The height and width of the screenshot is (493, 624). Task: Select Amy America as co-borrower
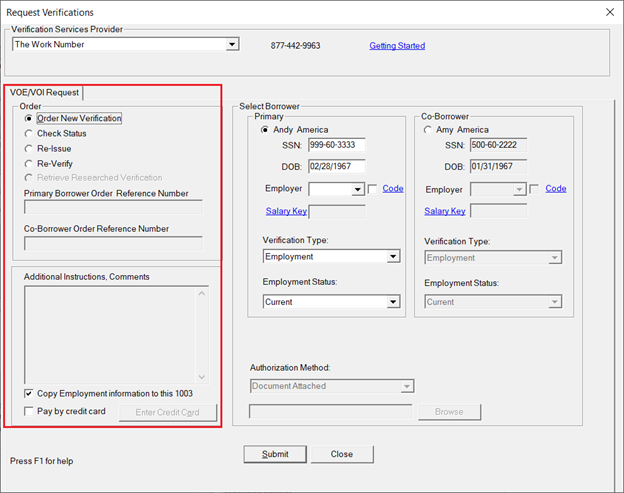click(429, 130)
